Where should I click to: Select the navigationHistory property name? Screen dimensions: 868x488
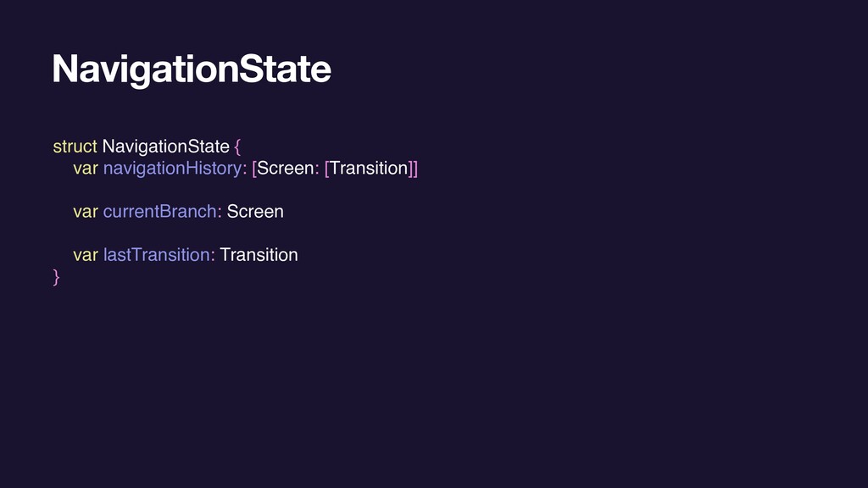tap(172, 169)
